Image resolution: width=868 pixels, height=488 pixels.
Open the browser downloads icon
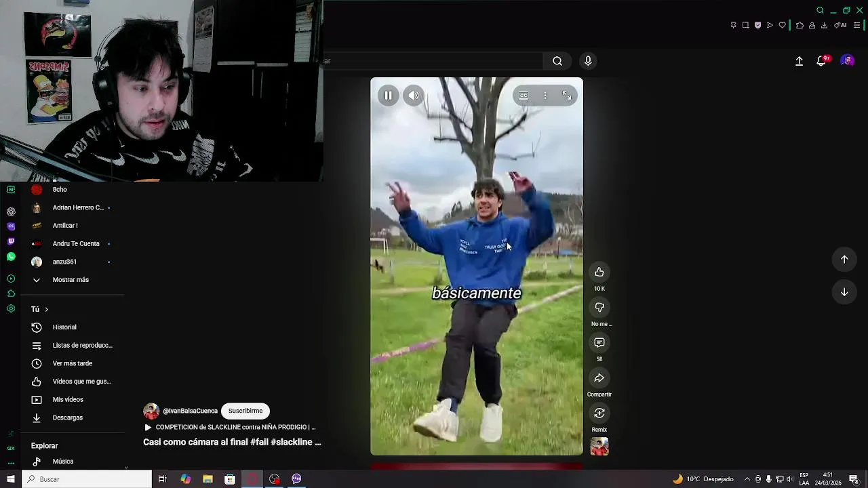pos(824,25)
